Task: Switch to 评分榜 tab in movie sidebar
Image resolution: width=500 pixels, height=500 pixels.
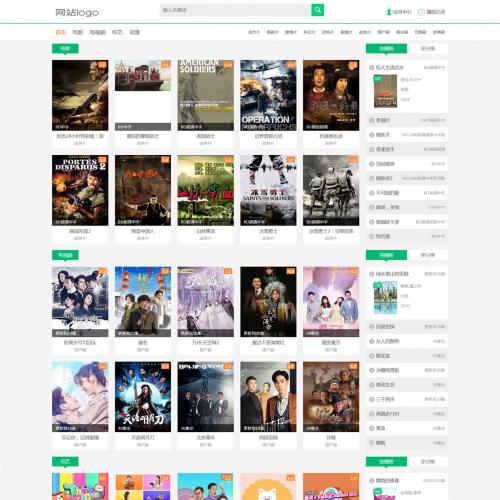Action: click(x=427, y=49)
